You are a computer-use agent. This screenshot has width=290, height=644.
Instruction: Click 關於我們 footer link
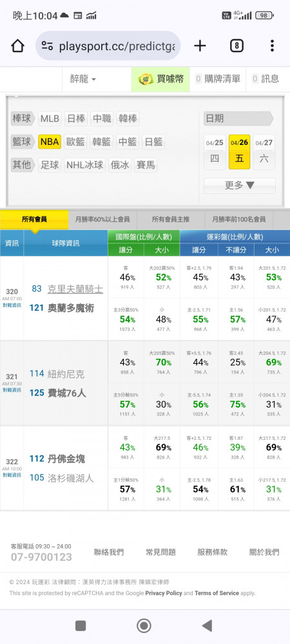pyautogui.click(x=264, y=553)
